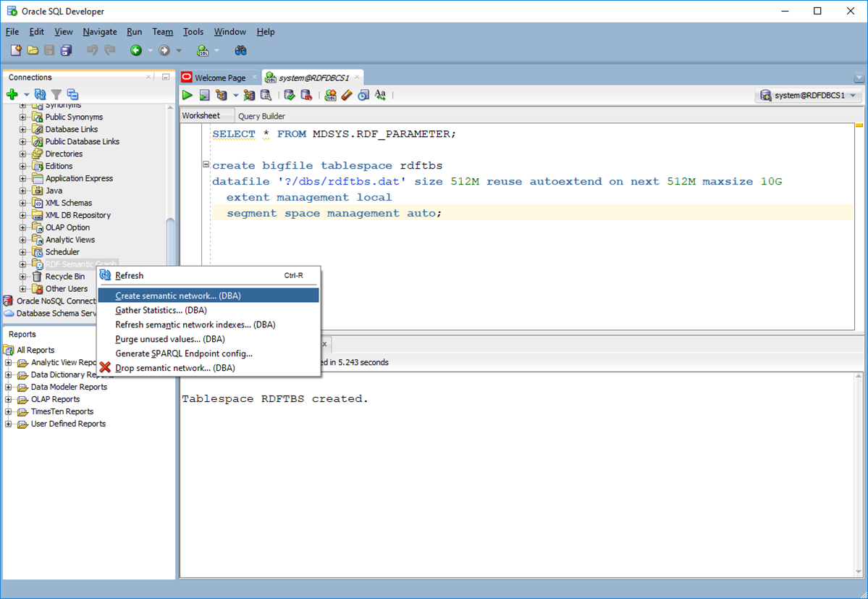The height and width of the screenshot is (599, 868).
Task: Expand OLAP Reports folder
Action: [x=8, y=399]
